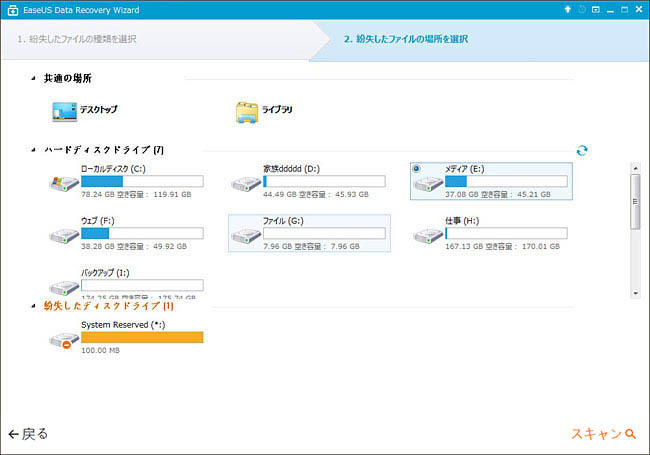650x455 pixels.
Task: Select the バックアップ (I:) label
Action: pyautogui.click(x=105, y=273)
